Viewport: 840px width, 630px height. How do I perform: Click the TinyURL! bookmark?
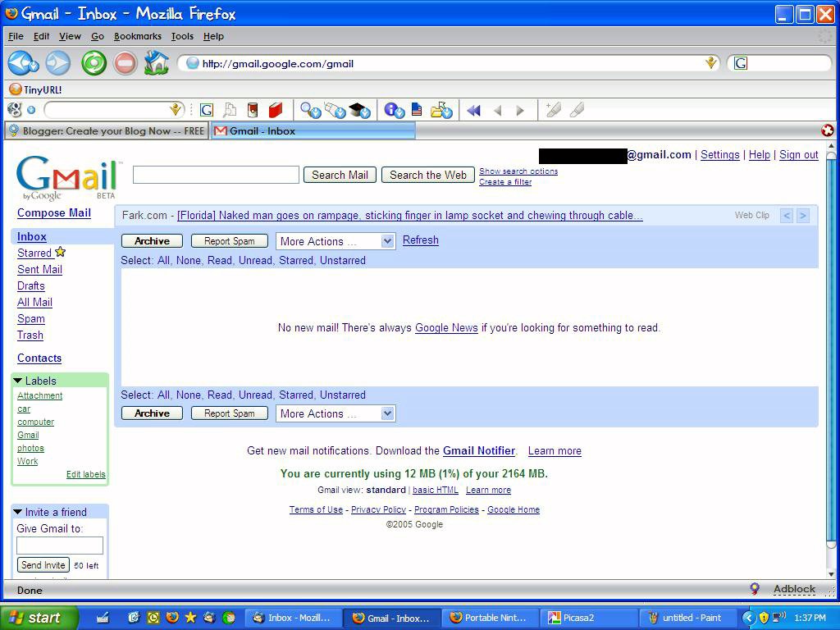click(36, 89)
